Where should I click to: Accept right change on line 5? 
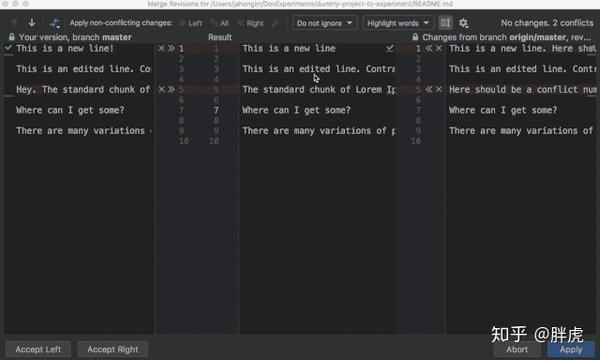[429, 89]
